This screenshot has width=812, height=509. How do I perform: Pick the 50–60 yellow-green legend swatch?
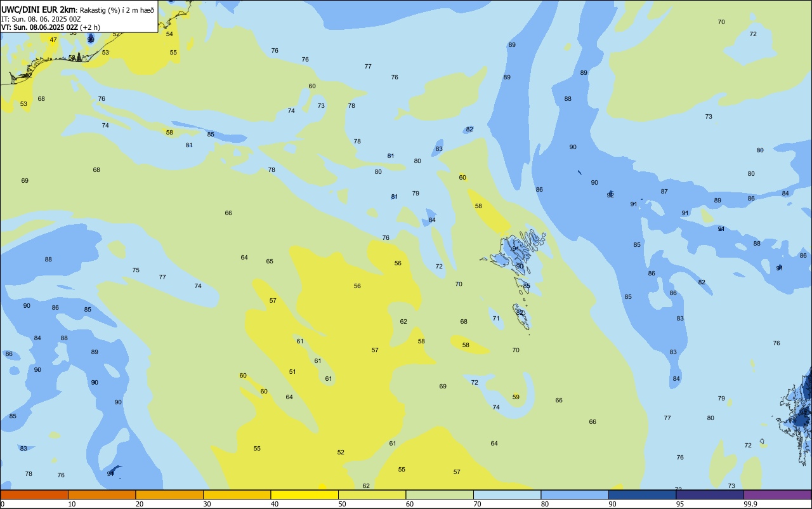(372, 494)
